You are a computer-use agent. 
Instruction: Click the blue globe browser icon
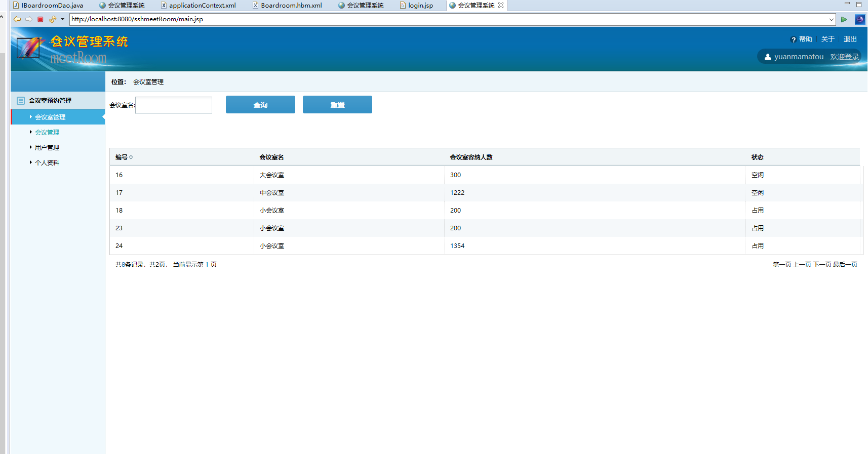[x=860, y=19]
